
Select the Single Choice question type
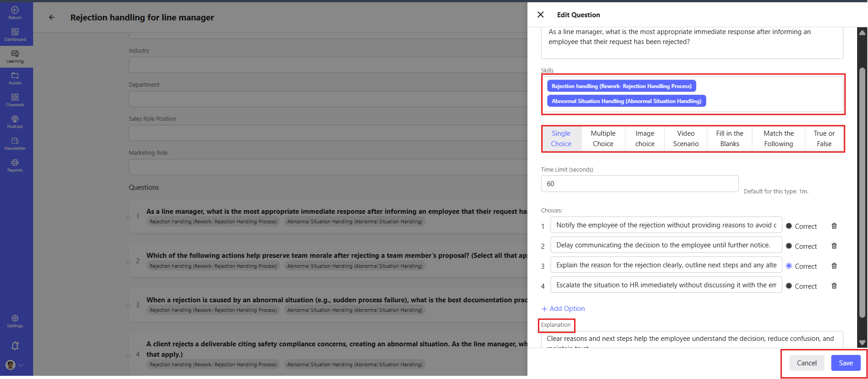pyautogui.click(x=561, y=138)
